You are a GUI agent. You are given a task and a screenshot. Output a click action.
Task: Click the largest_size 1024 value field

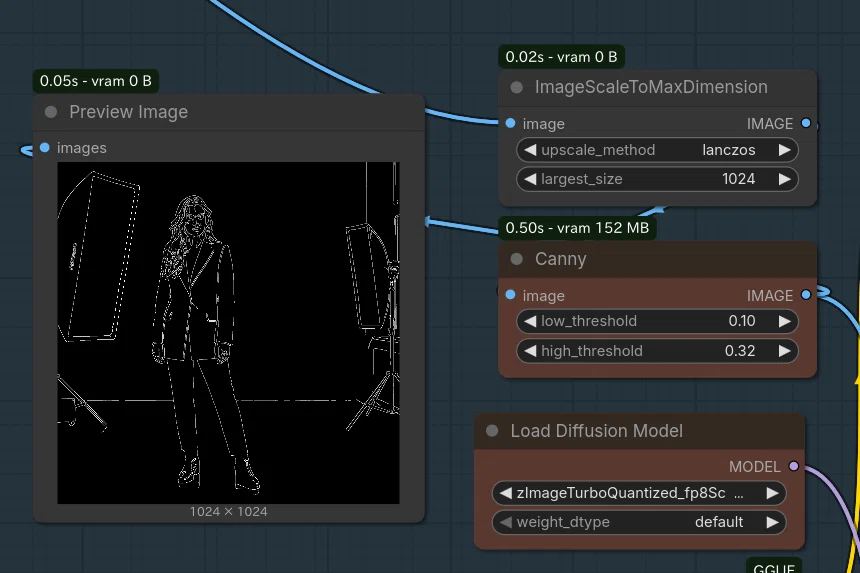pyautogui.click(x=657, y=179)
